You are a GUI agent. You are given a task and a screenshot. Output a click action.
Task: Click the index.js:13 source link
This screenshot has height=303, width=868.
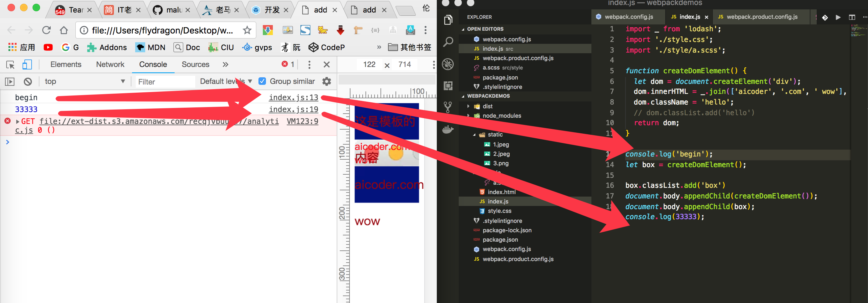pos(293,97)
